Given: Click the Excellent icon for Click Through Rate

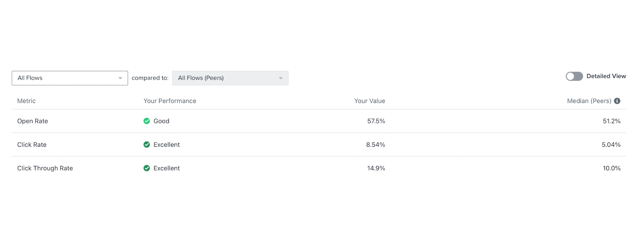Looking at the screenshot, I should click(x=147, y=168).
